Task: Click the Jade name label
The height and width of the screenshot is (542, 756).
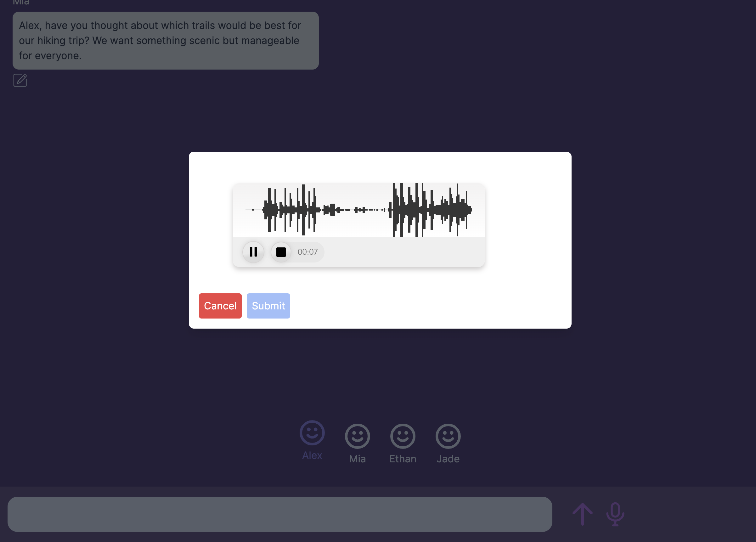Action: tap(448, 459)
